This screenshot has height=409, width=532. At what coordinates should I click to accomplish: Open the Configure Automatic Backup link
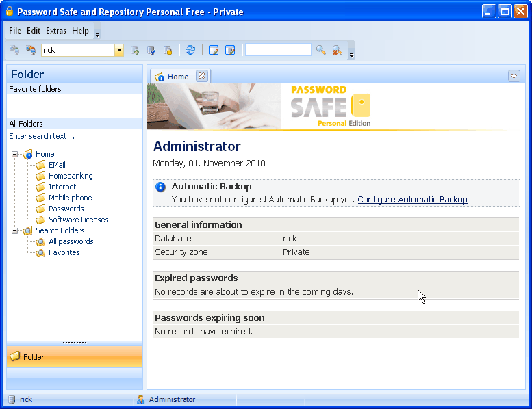tap(412, 200)
